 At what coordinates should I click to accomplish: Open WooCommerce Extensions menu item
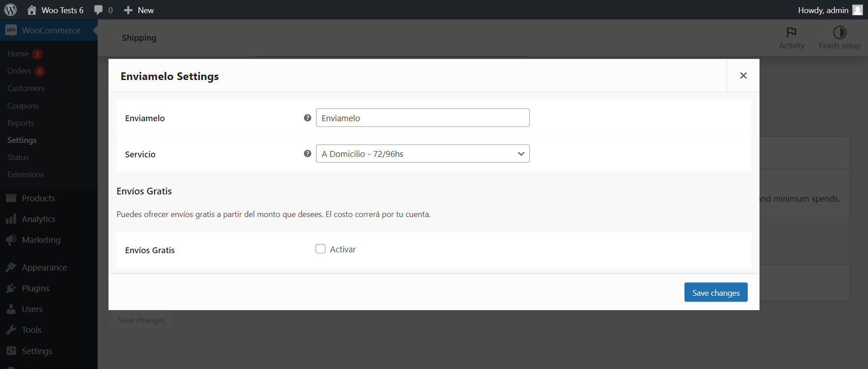(26, 175)
